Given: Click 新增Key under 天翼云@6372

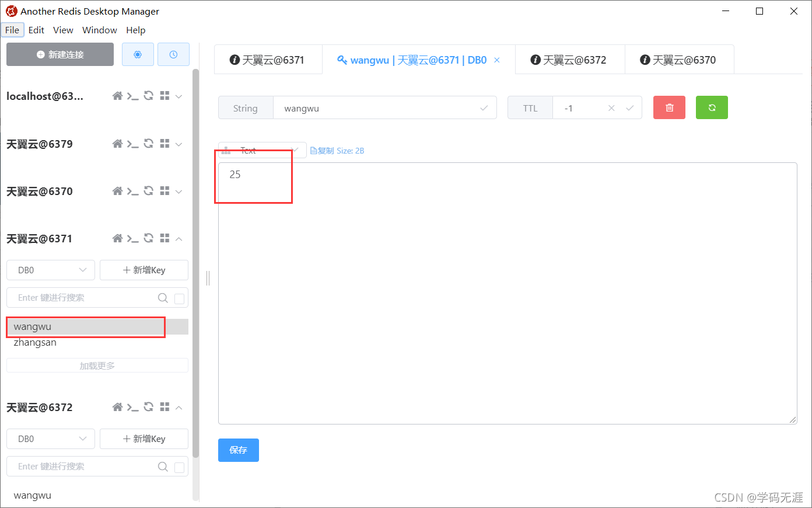Looking at the screenshot, I should click(x=144, y=439).
